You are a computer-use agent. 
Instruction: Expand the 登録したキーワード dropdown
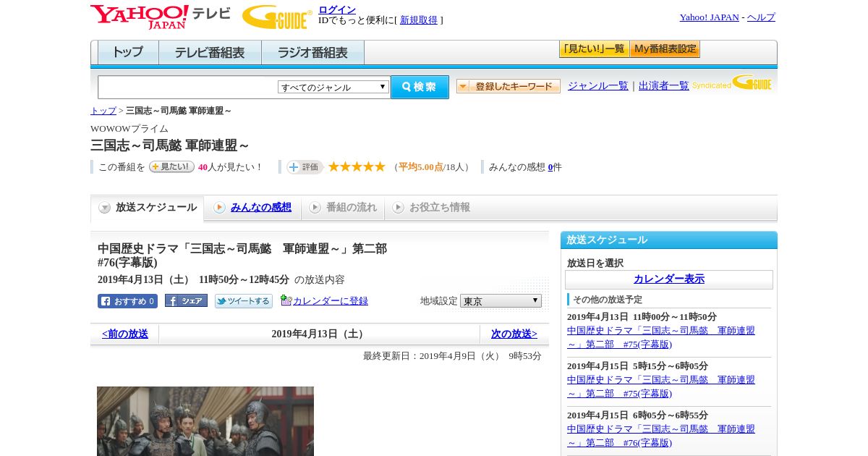tap(508, 86)
